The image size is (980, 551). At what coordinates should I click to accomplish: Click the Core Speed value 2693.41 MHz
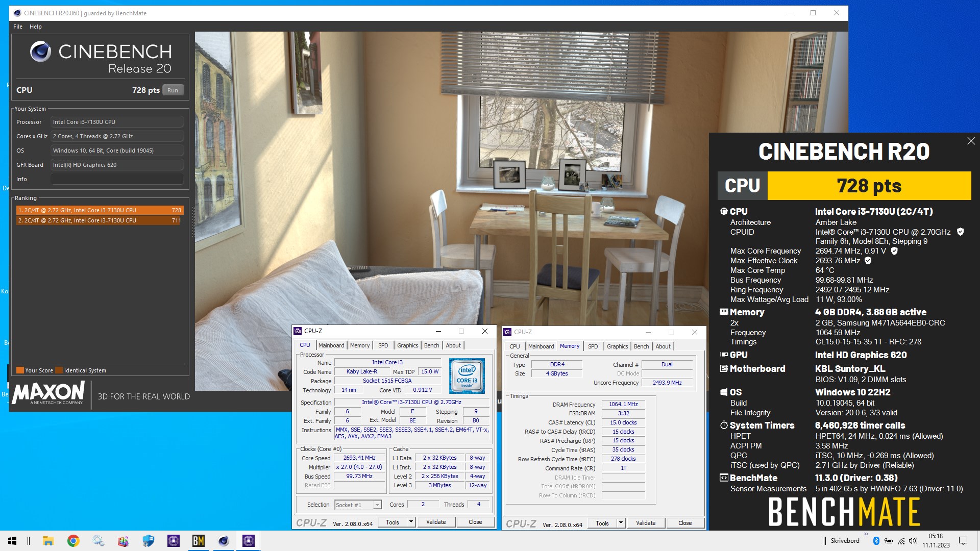coord(359,458)
